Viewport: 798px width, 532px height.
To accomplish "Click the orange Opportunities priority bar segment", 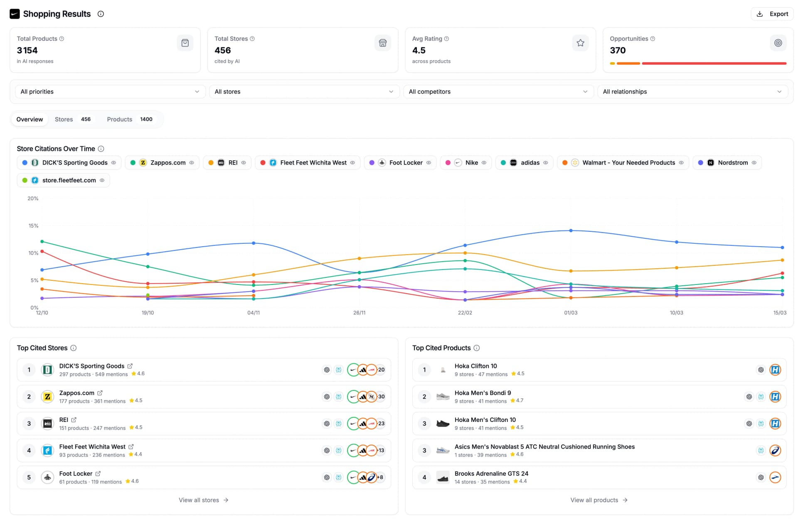I will pos(628,64).
